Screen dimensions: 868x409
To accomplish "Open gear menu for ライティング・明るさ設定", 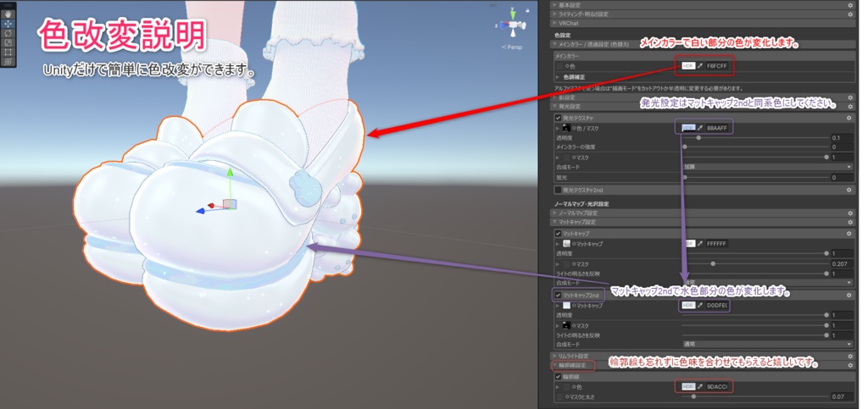I will click(x=849, y=14).
